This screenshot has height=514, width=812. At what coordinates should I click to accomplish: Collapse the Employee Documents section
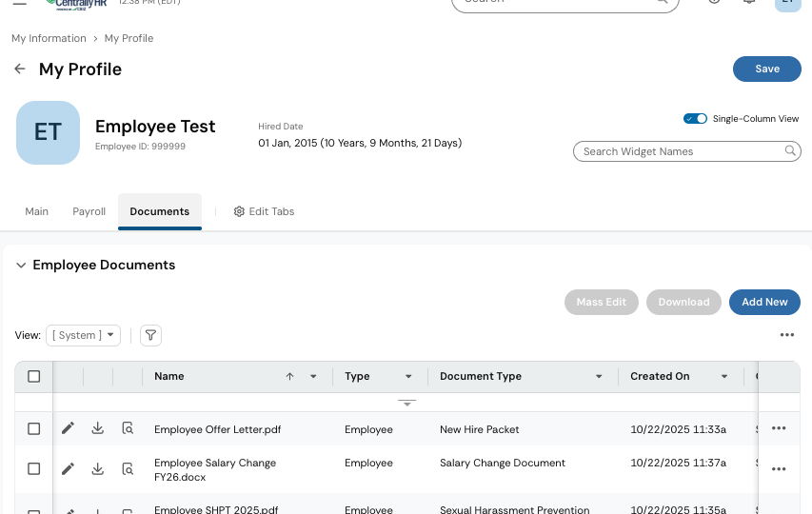[x=20, y=266]
